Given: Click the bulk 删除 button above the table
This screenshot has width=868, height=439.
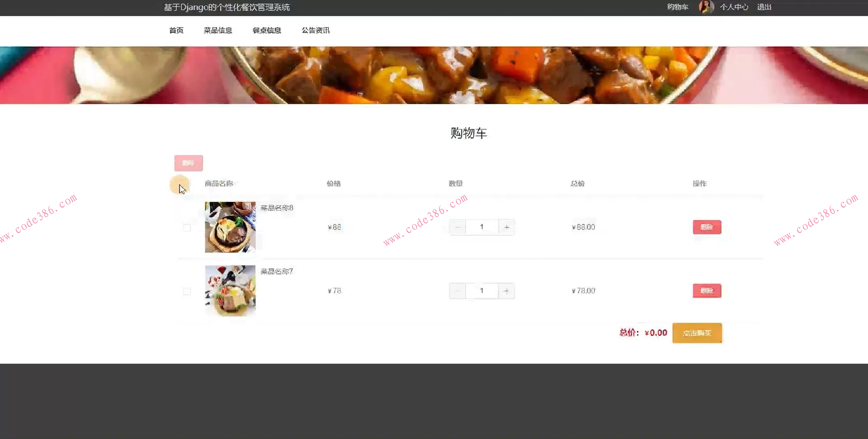Looking at the screenshot, I should point(189,163).
